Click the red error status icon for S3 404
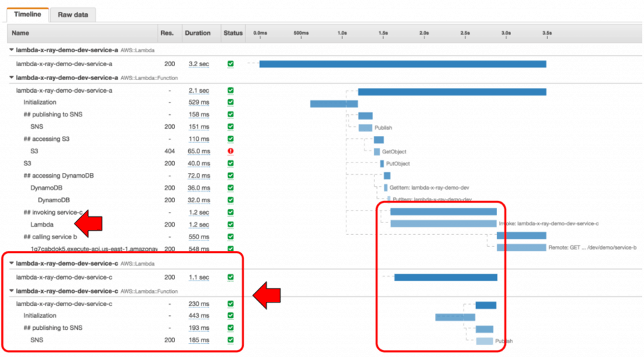The height and width of the screenshot is (357, 644). click(231, 151)
